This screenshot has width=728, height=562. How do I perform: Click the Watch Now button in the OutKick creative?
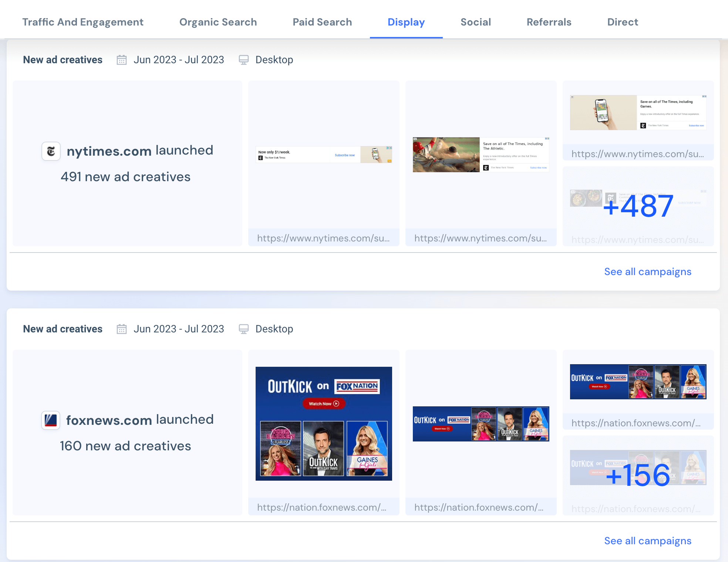(324, 403)
